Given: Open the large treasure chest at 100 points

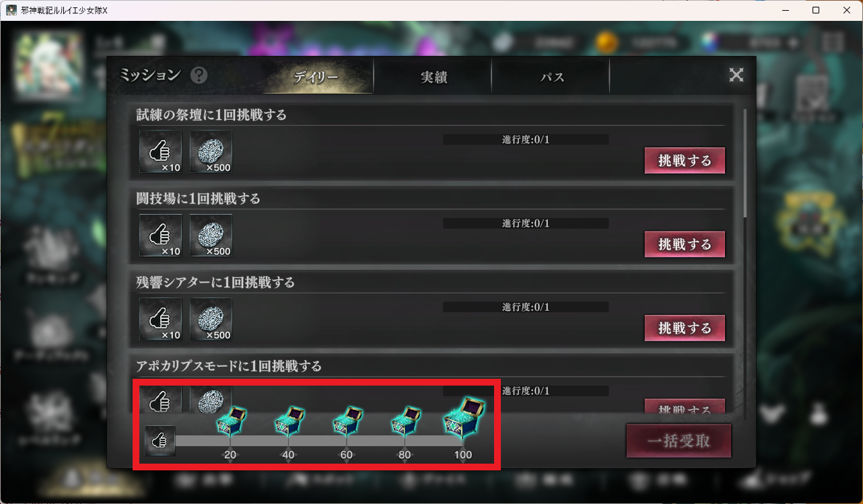Looking at the screenshot, I should 464,419.
